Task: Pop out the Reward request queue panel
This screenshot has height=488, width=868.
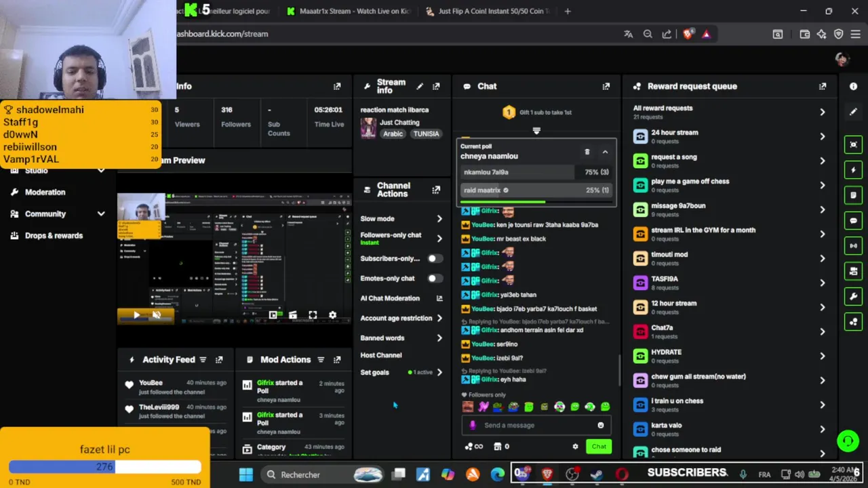Action: tap(822, 86)
